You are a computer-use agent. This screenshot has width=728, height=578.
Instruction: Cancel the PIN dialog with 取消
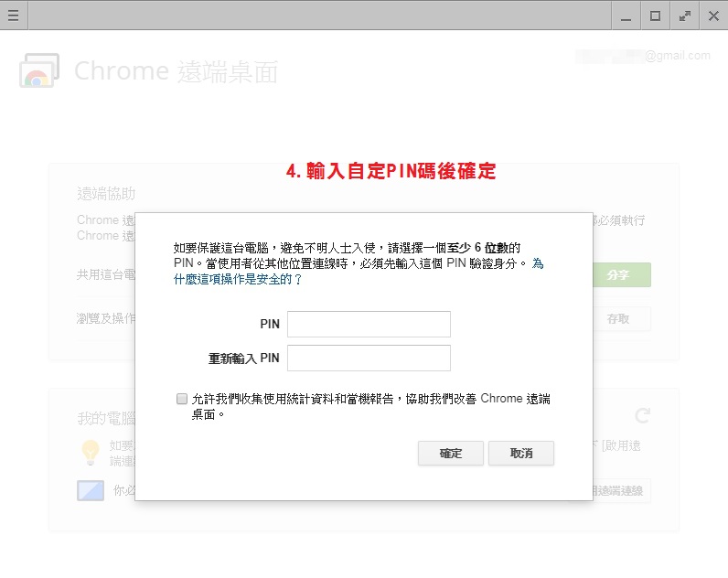coord(521,453)
